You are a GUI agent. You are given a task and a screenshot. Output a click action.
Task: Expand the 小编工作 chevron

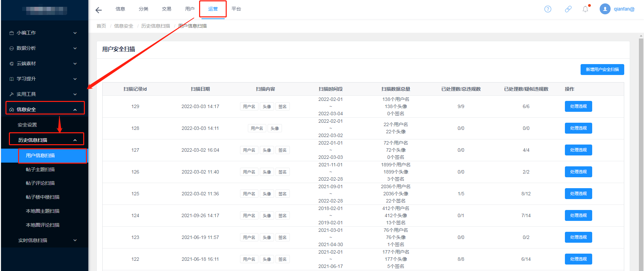(75, 33)
